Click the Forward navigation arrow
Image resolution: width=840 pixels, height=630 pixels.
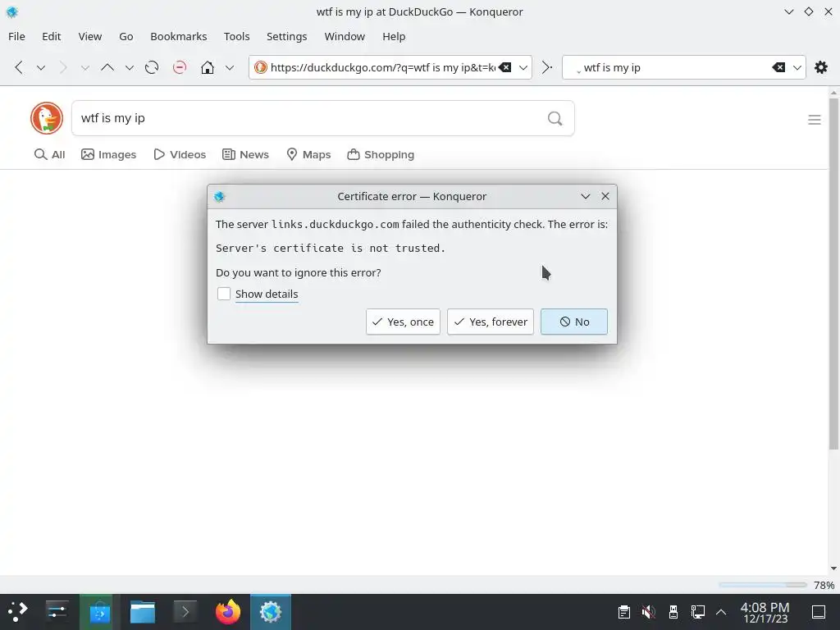click(63, 67)
